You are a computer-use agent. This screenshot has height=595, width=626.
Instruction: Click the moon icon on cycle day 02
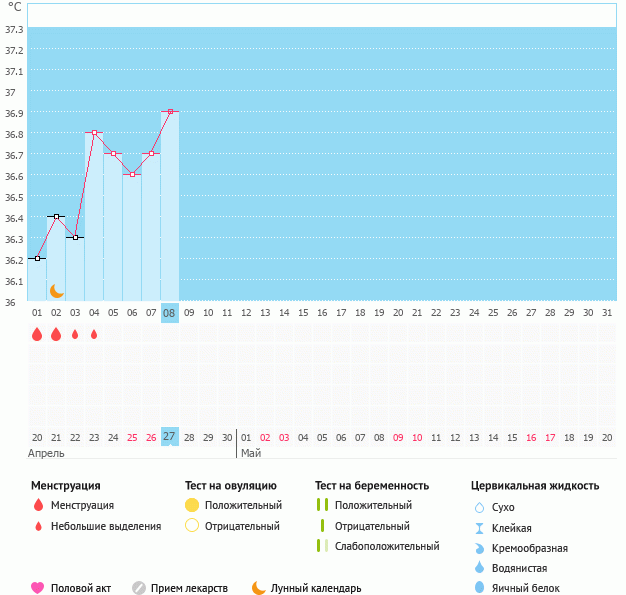coord(57,290)
